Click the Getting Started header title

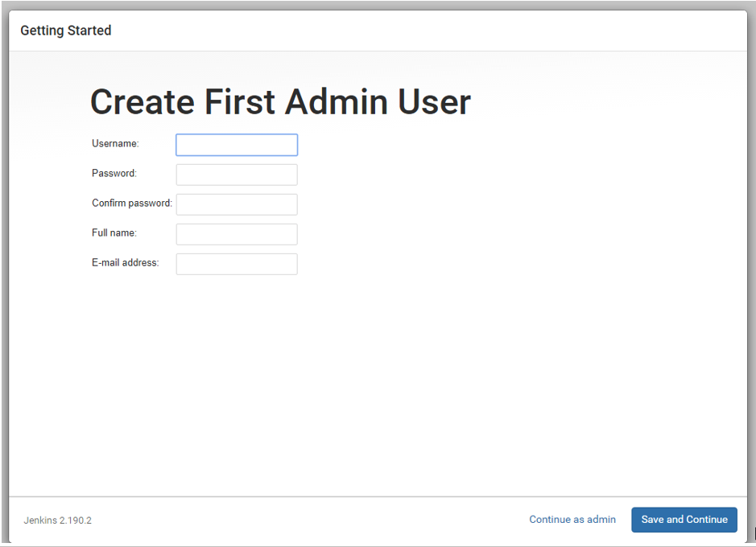coord(65,31)
